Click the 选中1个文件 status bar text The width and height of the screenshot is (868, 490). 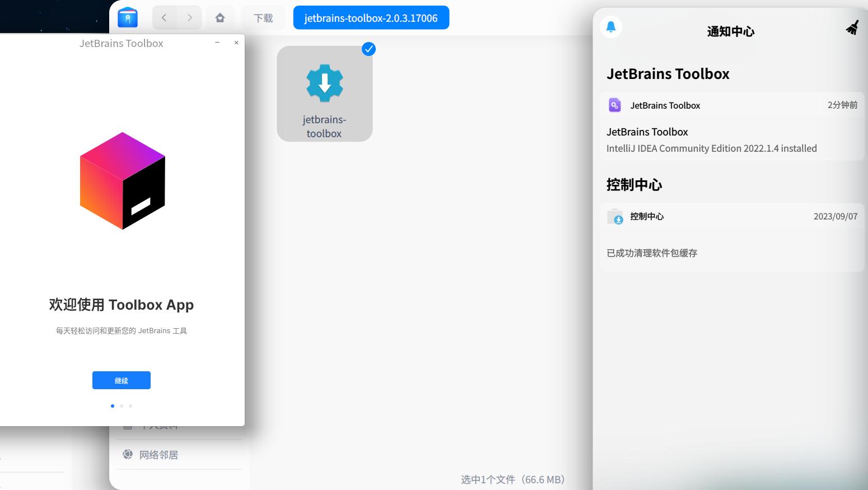point(515,479)
